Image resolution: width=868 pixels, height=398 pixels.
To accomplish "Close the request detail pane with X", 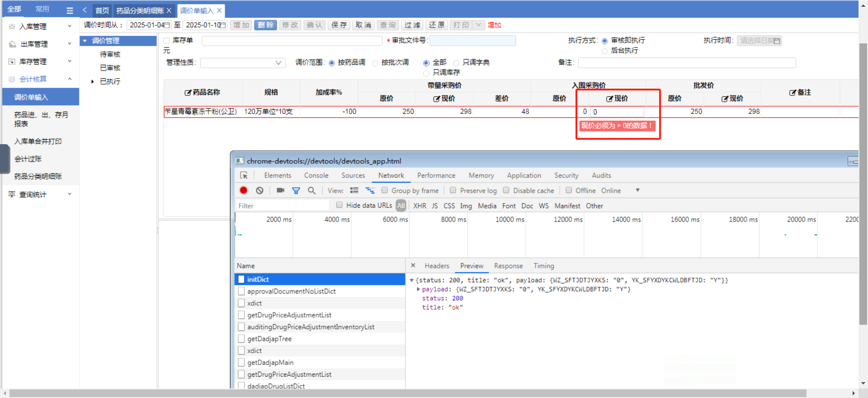I will (x=413, y=265).
